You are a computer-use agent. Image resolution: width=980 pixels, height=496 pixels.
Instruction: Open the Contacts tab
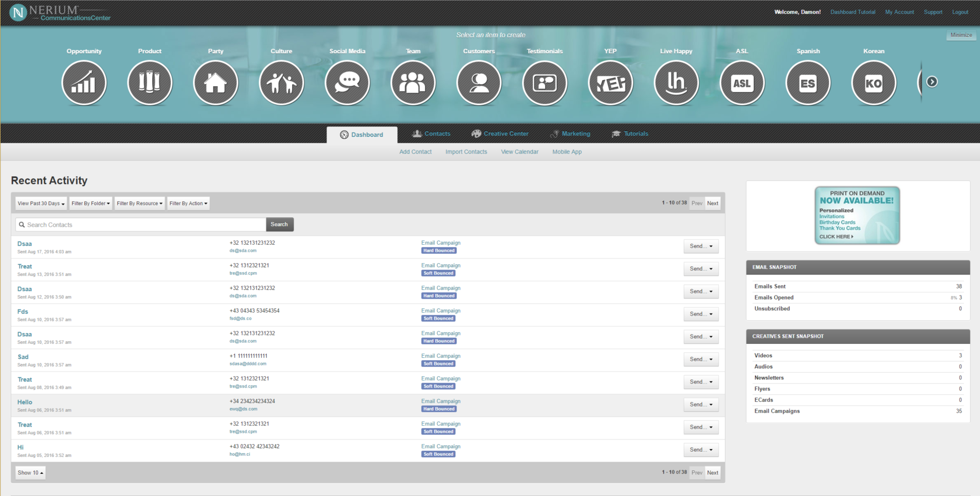pyautogui.click(x=431, y=134)
